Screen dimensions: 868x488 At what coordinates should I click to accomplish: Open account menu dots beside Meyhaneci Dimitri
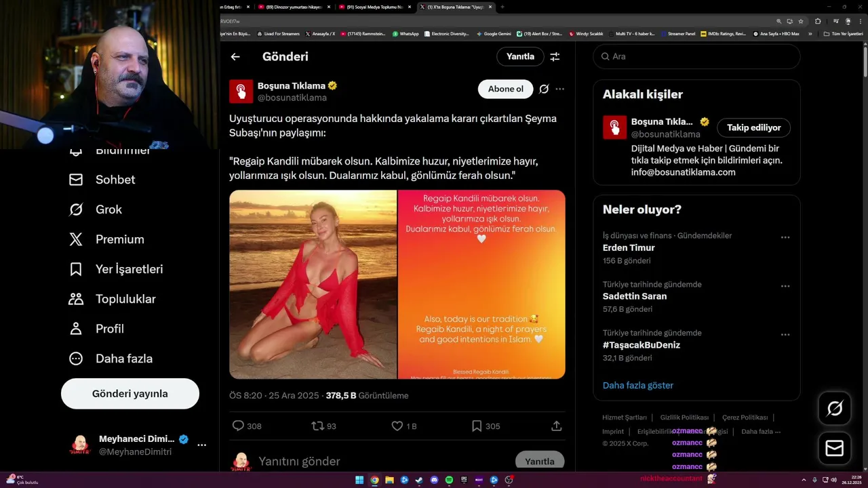201,445
